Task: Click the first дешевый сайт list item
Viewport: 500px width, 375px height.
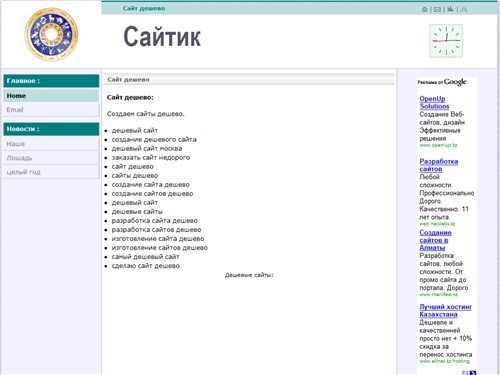Action: click(x=135, y=130)
